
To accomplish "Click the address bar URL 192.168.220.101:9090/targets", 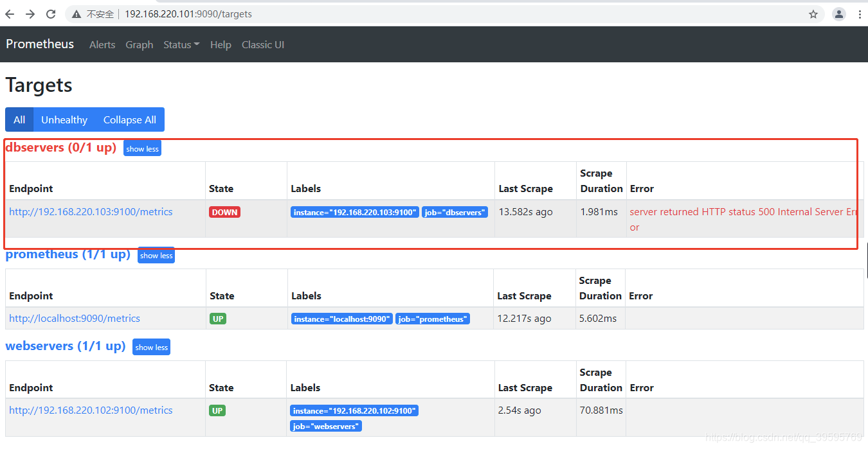I will click(x=188, y=14).
